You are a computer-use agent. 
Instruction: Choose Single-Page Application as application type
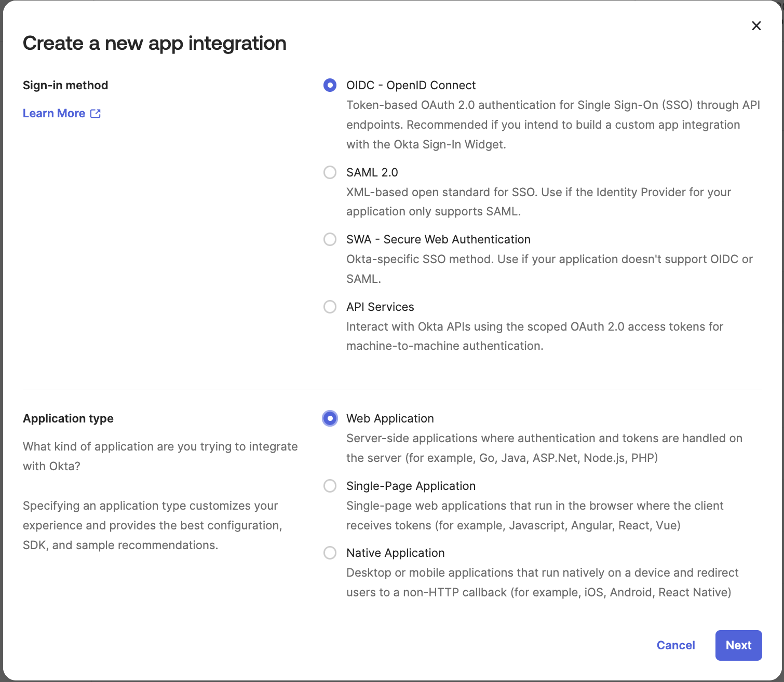(x=330, y=486)
